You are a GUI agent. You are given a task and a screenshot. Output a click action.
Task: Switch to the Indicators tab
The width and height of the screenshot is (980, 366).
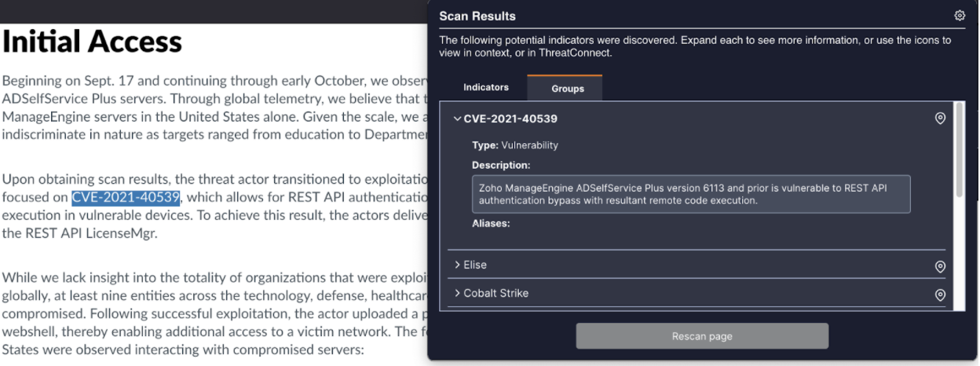(x=486, y=87)
